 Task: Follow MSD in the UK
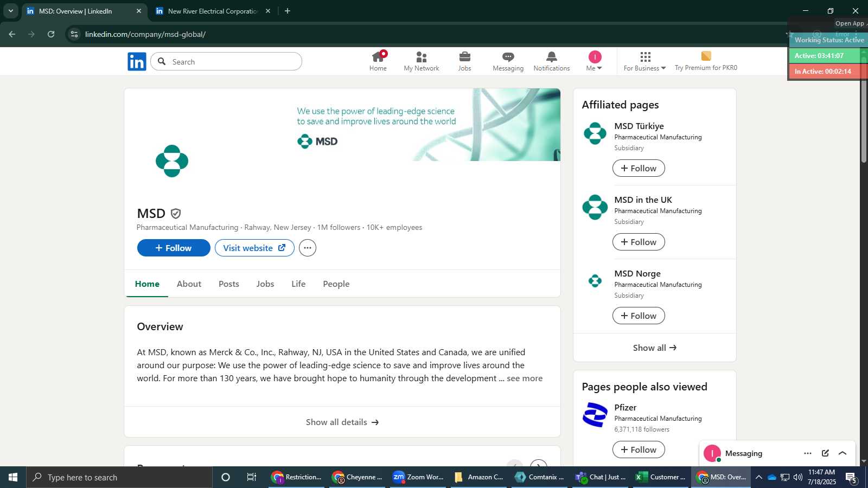pos(639,242)
